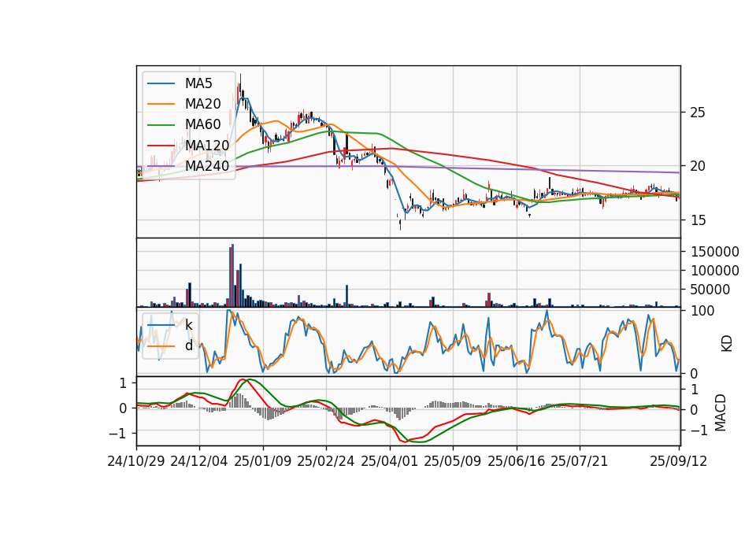Click the price axis value 20
Screen dimensions: 756x543
(698, 166)
